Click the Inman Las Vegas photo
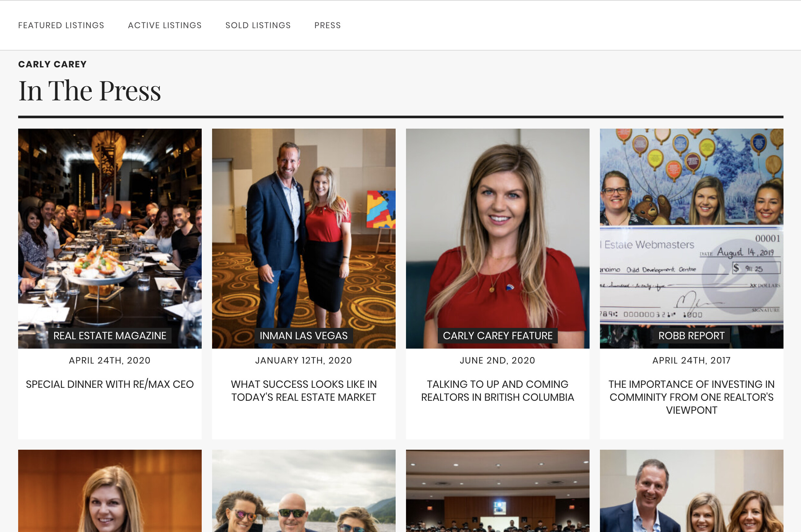Viewport: 801px width, 532px height. tap(304, 238)
